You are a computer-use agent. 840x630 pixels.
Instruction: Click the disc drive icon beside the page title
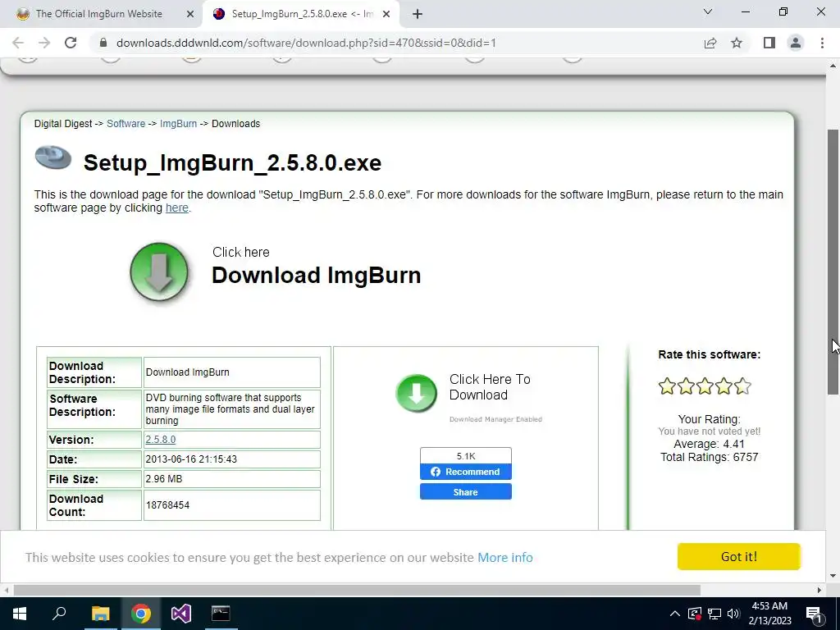[x=53, y=158]
